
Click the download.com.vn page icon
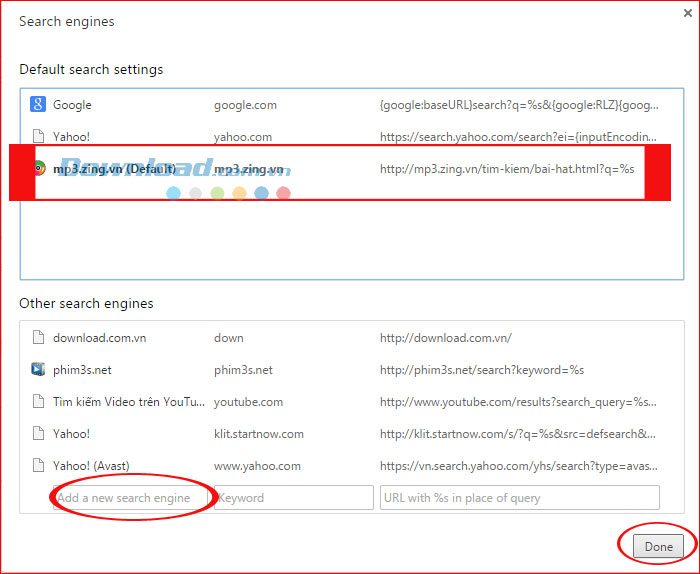click(x=38, y=337)
